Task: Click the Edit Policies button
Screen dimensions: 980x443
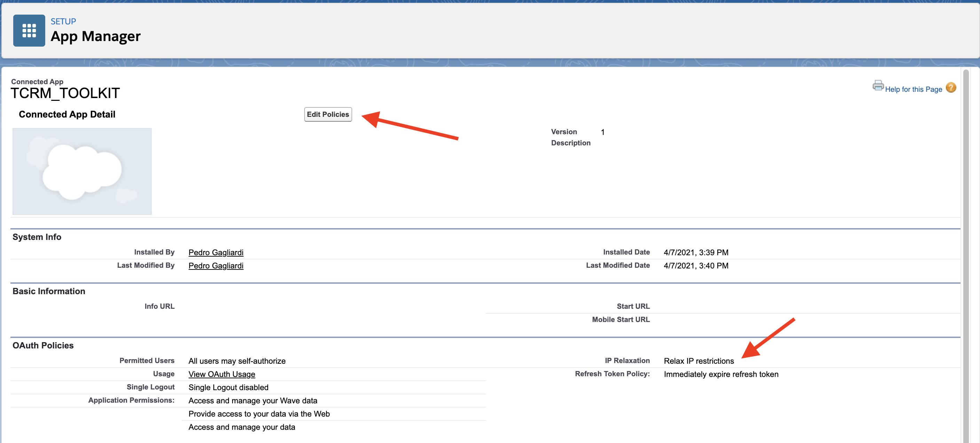Action: [327, 114]
